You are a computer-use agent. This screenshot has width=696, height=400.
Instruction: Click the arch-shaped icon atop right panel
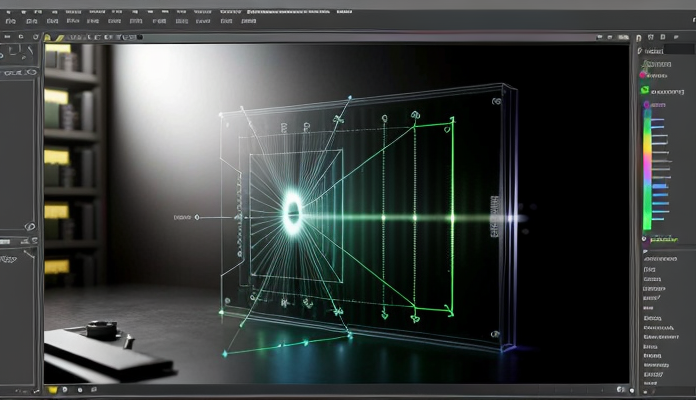[638, 38]
